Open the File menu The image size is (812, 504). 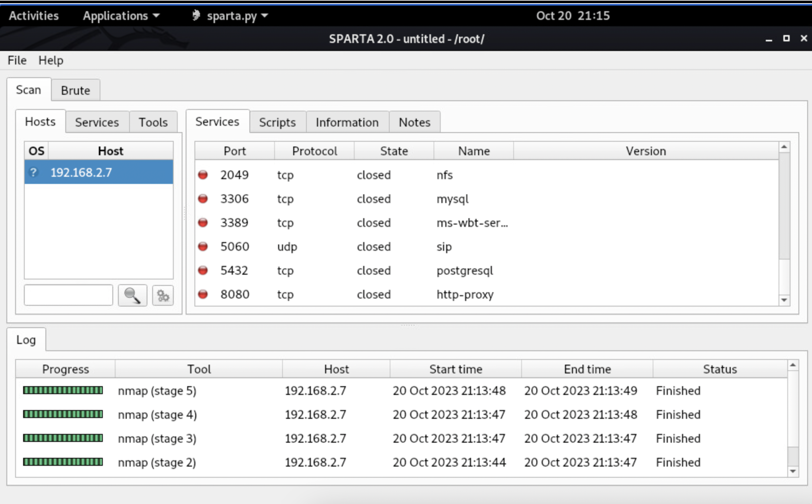[x=17, y=60]
